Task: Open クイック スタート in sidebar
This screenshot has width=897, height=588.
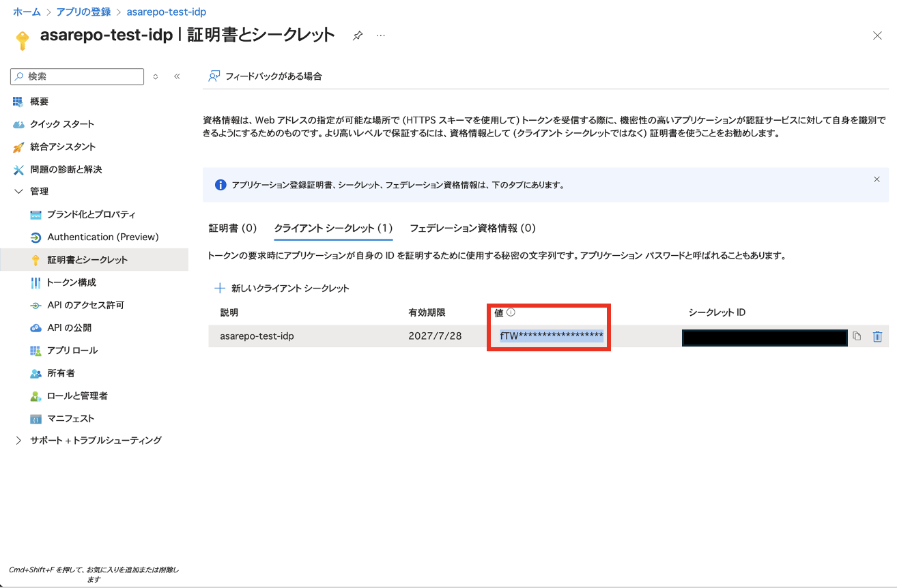Action: point(61,124)
